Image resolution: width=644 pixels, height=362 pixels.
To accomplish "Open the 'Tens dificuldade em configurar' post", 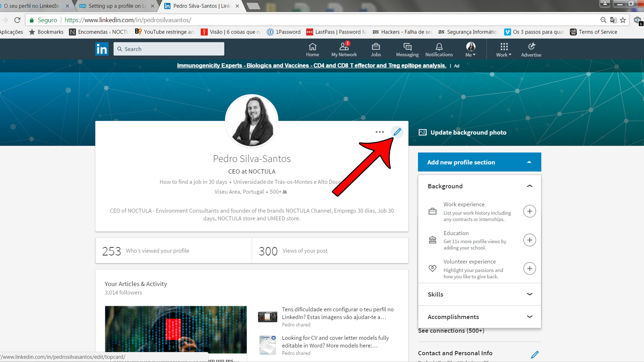I will 337,313.
